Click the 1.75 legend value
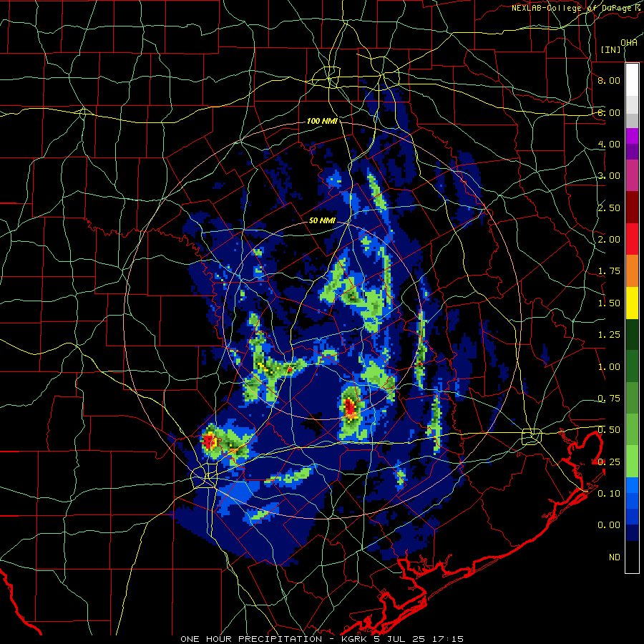Screen dimensions: 644x644 click(x=608, y=271)
